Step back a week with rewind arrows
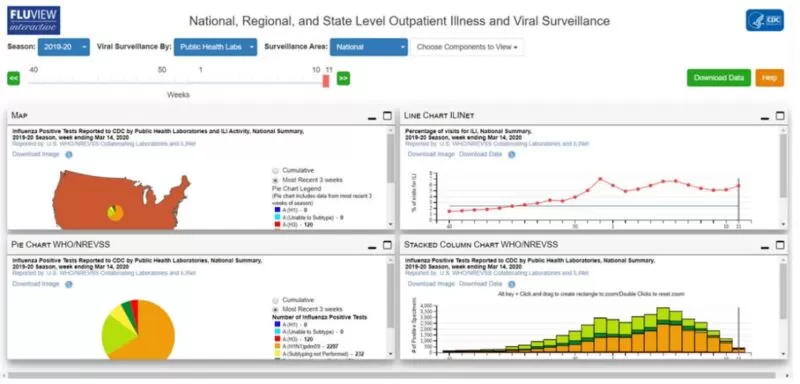This screenshot has width=800, height=384. pyautogui.click(x=13, y=79)
